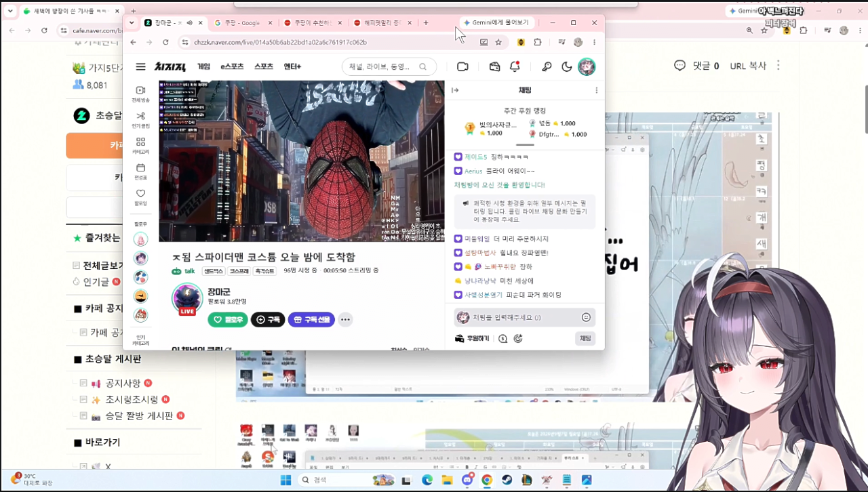Open the Chzzk wallet icon in header
This screenshot has height=492, width=868.
pos(494,66)
